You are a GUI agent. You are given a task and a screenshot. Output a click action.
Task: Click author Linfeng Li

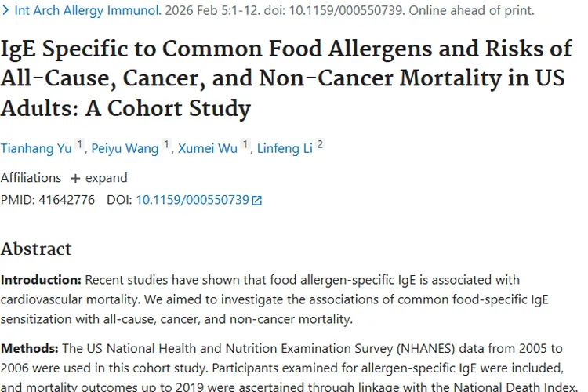tap(285, 149)
